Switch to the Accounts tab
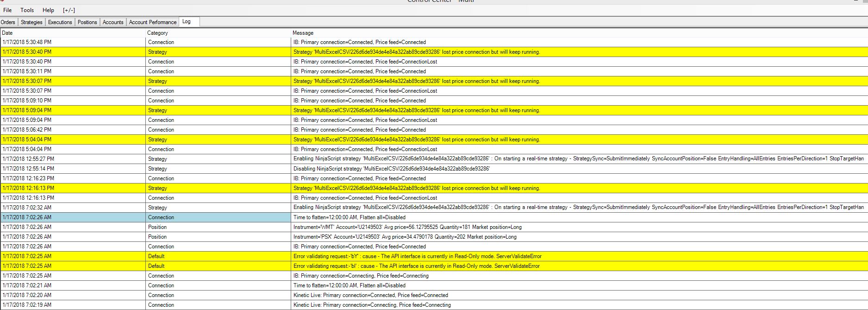This screenshot has height=310, width=868. coord(113,22)
